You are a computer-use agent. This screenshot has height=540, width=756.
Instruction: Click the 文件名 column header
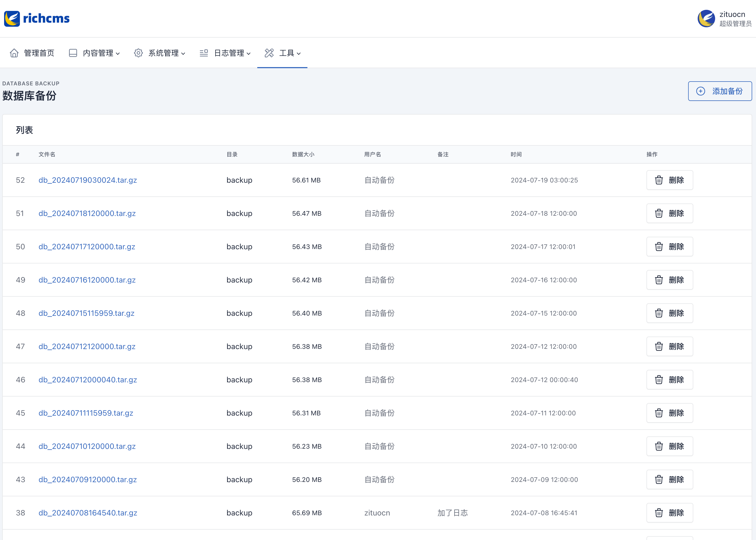pos(47,154)
